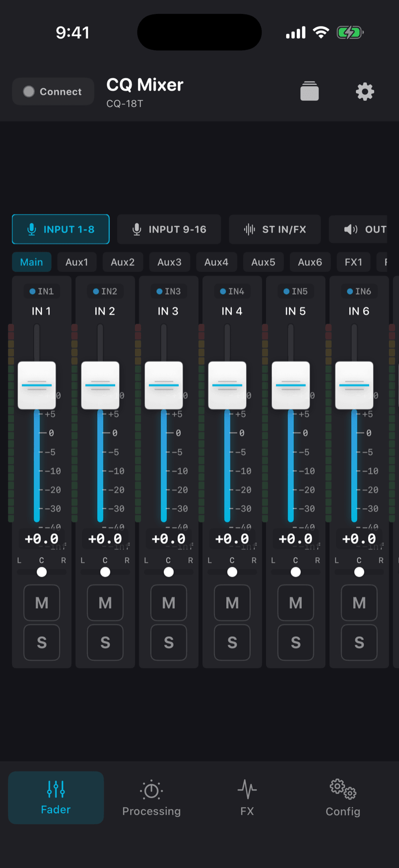Select the Aux2 mix
This screenshot has height=868, width=399.
click(123, 262)
